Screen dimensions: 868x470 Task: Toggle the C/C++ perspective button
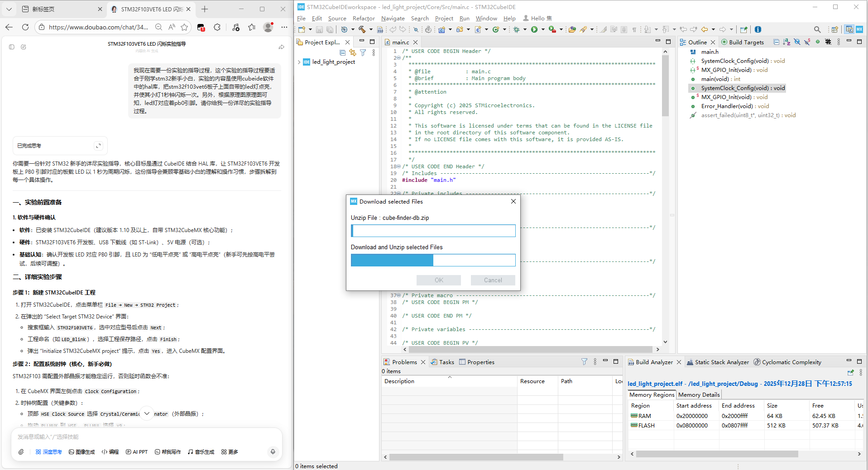click(x=849, y=29)
